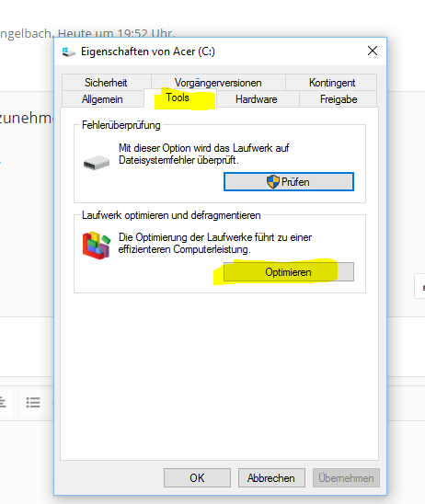Click the Optimieren button
The image size is (425, 504).
[x=289, y=272]
